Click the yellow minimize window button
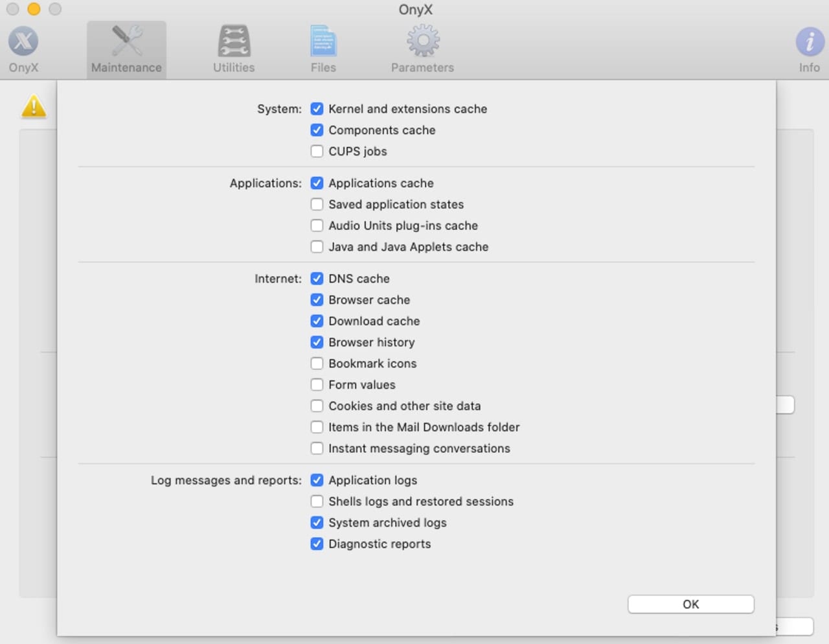This screenshot has width=829, height=644. click(34, 9)
